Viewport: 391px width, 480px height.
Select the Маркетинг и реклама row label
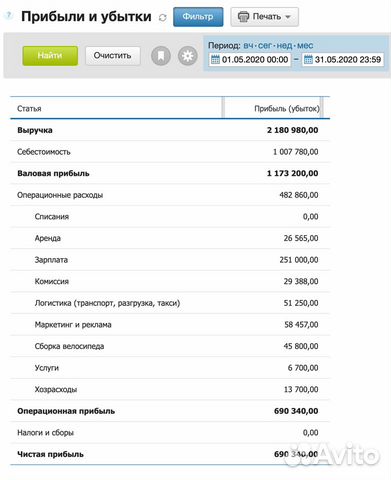point(73,325)
